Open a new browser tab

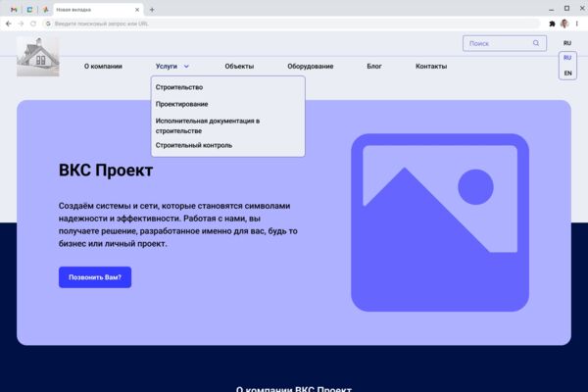[152, 10]
